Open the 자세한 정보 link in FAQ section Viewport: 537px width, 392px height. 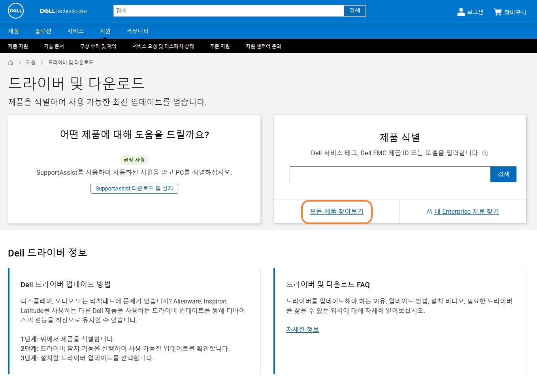(x=302, y=329)
